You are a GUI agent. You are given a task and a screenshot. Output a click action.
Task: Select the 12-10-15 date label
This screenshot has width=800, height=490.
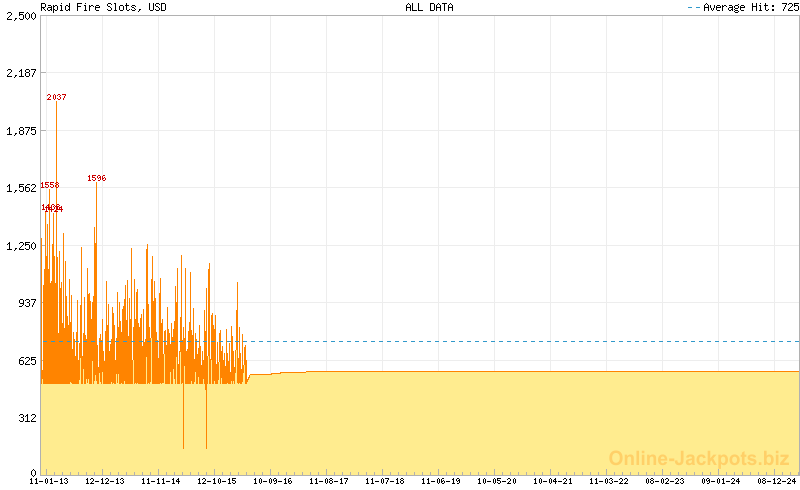point(217,481)
